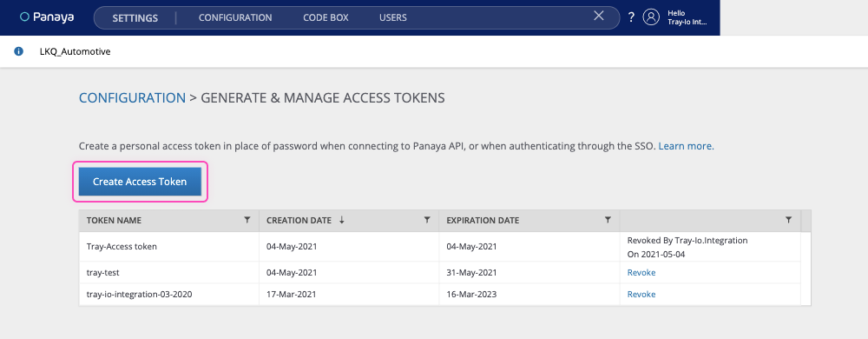The image size is (868, 339).
Task: Open the user profile avatar icon
Action: point(651,17)
